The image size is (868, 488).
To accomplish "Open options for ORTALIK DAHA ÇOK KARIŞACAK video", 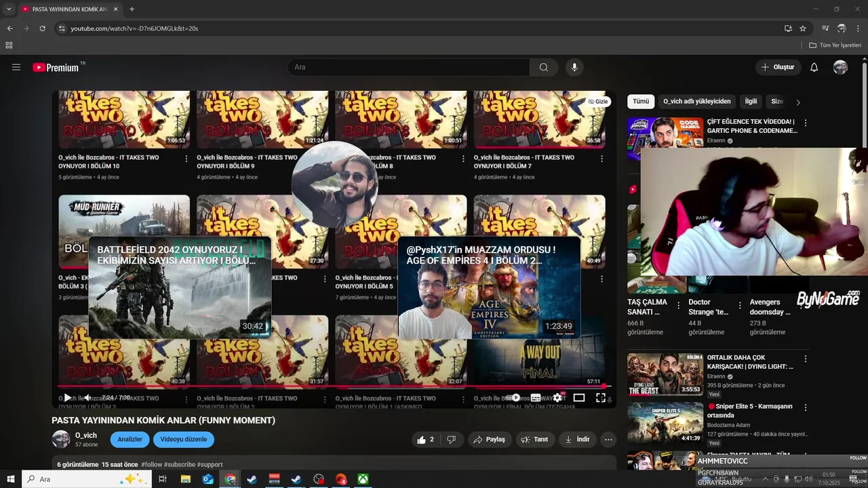I will [806, 359].
